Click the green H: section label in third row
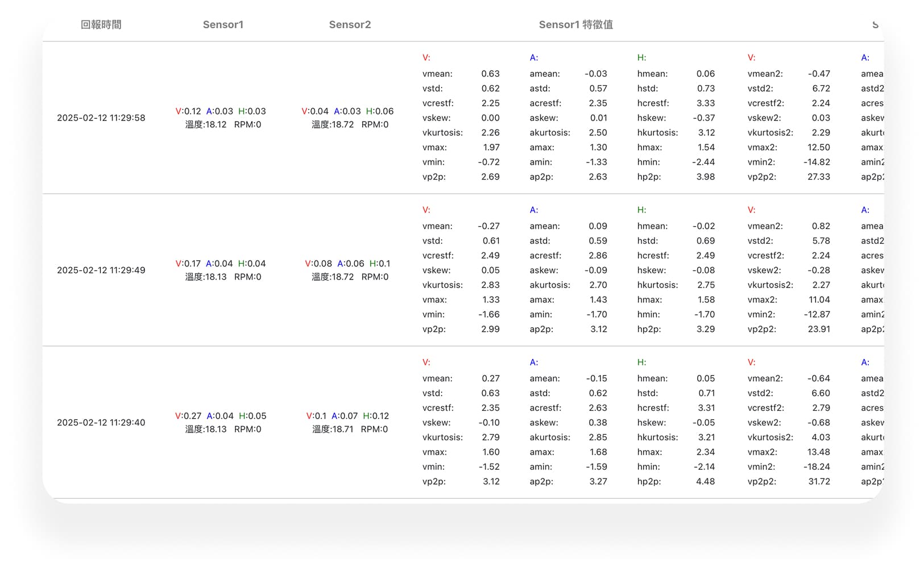924x571 pixels. click(641, 362)
